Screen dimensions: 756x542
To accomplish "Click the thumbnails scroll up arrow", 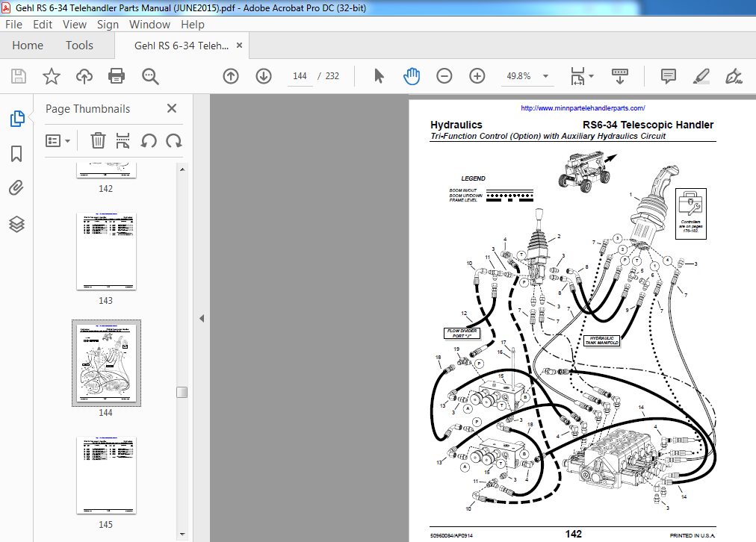I will pos(182,169).
